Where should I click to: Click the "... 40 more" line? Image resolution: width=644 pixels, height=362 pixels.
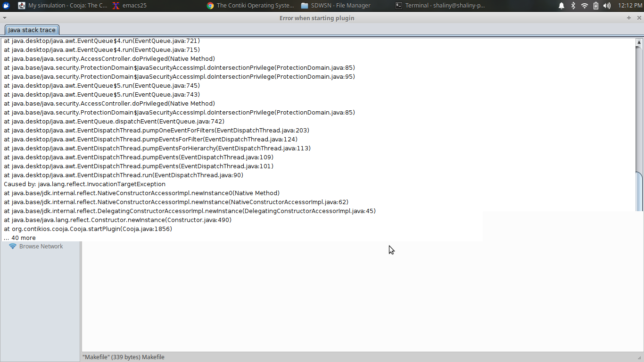pyautogui.click(x=20, y=238)
